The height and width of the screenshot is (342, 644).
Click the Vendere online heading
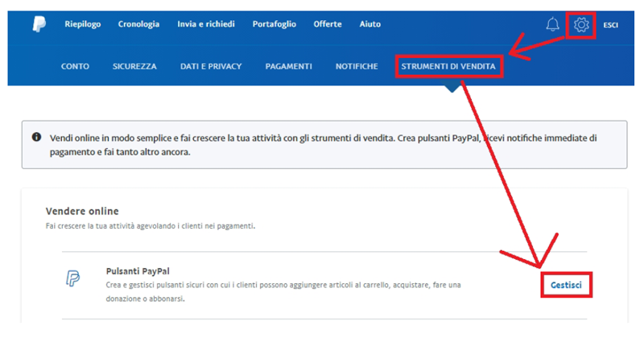82,211
